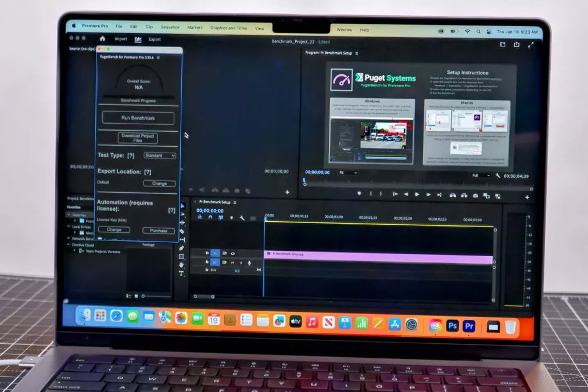Collapse the Local Drives group
Image resolution: width=588 pixels, height=392 pixels.
(x=69, y=226)
